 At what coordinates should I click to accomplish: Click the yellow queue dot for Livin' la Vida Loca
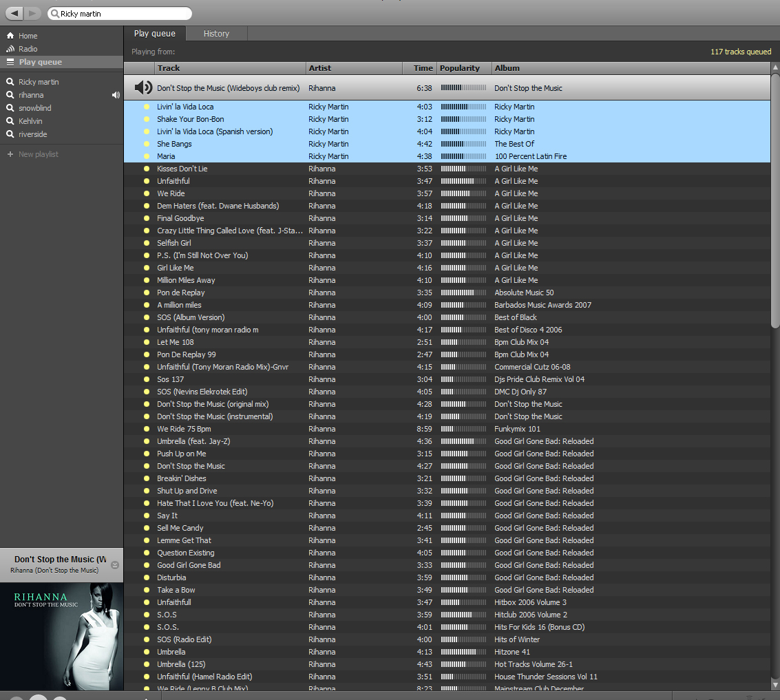click(x=147, y=107)
